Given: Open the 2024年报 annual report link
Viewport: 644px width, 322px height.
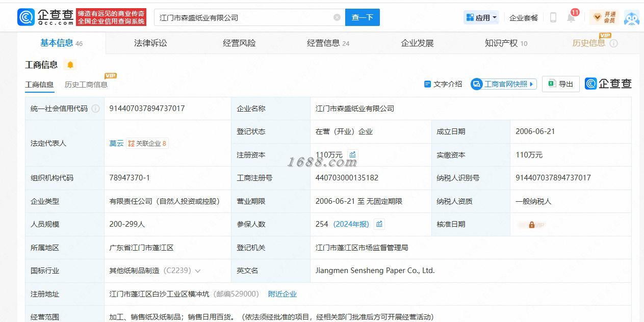Looking at the screenshot, I should (351, 224).
